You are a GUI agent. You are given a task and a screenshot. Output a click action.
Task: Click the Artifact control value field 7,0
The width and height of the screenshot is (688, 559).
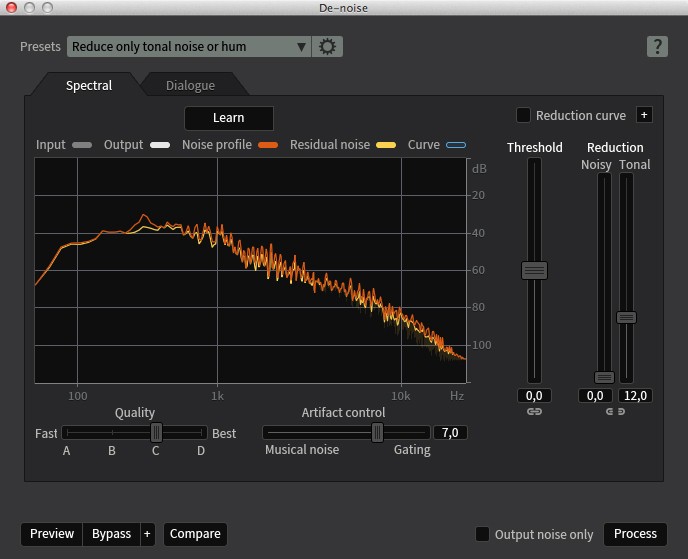pos(450,433)
